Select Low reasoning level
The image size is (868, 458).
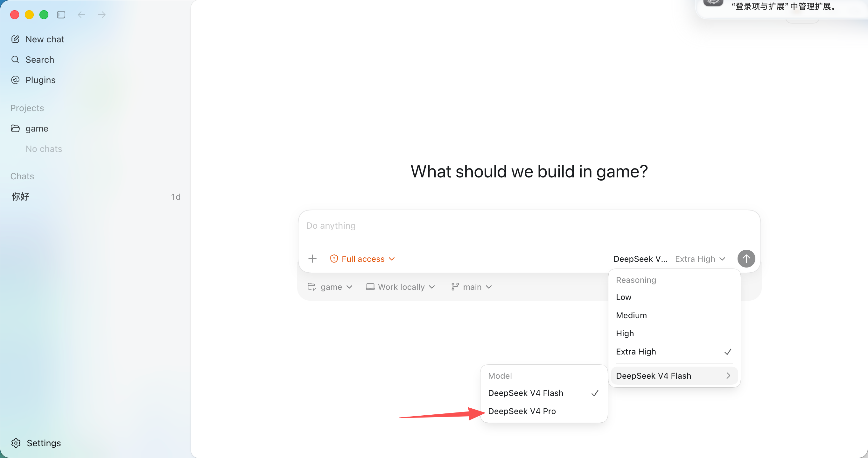point(674,297)
